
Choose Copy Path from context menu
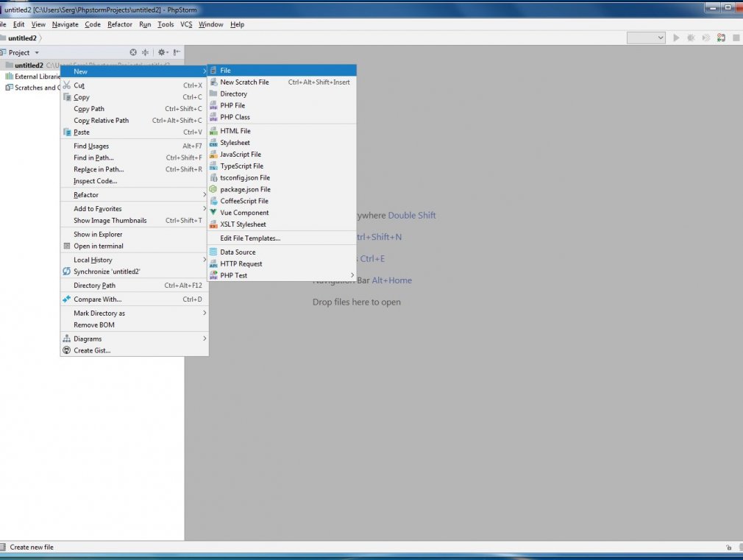tap(135, 109)
